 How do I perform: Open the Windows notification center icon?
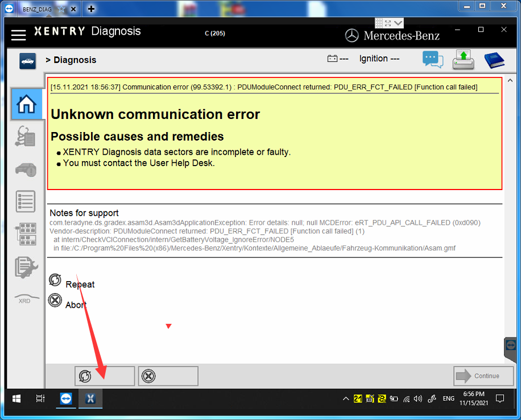500,398
